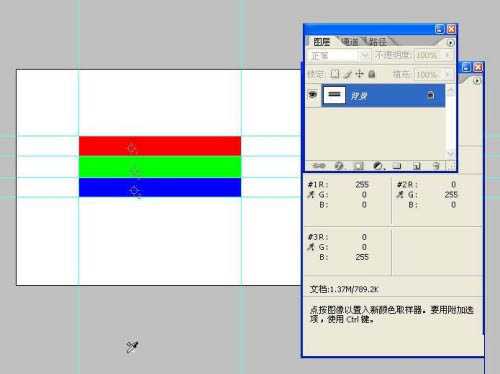Viewport: 500px width, 374px height.
Task: Toggle lock image pixels brush icon
Action: pyautogui.click(x=348, y=74)
